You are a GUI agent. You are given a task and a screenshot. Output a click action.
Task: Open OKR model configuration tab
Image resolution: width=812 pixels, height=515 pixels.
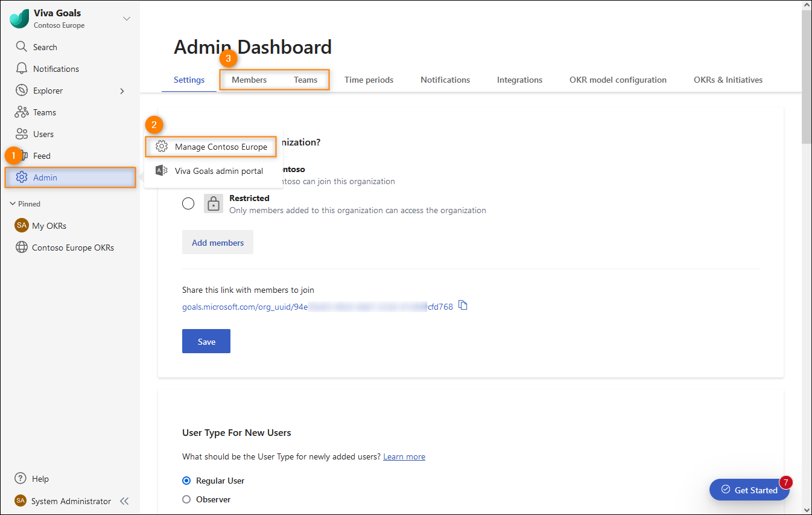(618, 80)
